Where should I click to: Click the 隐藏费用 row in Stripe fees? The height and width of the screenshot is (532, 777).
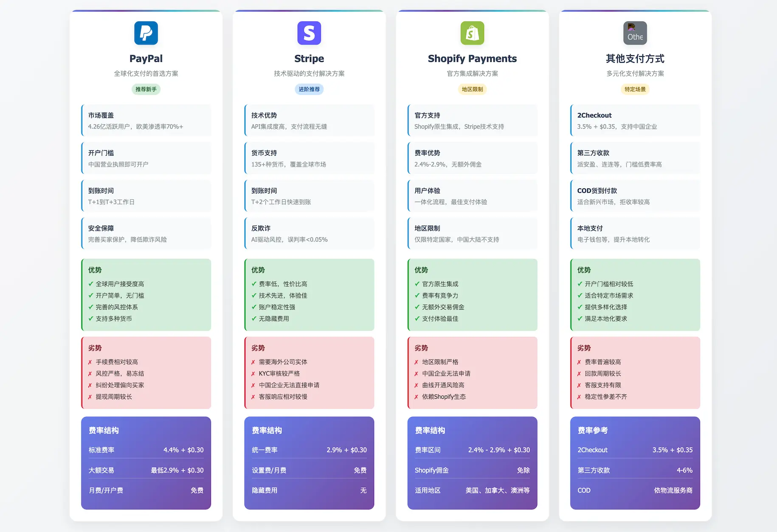point(309,490)
